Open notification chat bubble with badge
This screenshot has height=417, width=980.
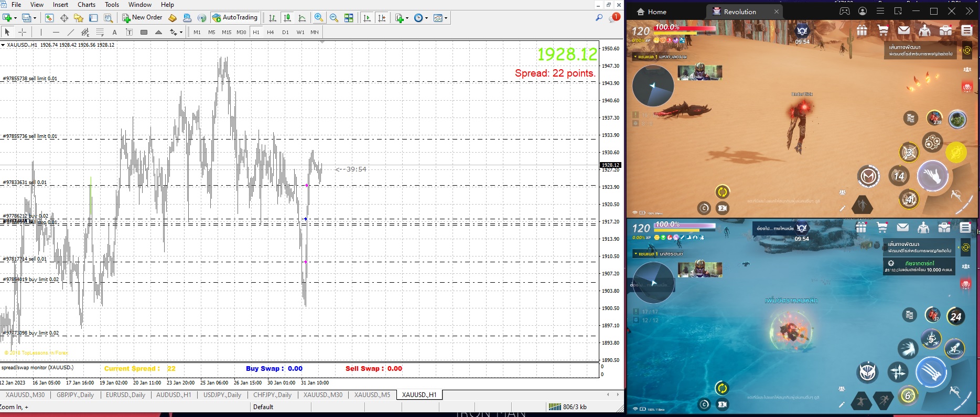pos(615,17)
